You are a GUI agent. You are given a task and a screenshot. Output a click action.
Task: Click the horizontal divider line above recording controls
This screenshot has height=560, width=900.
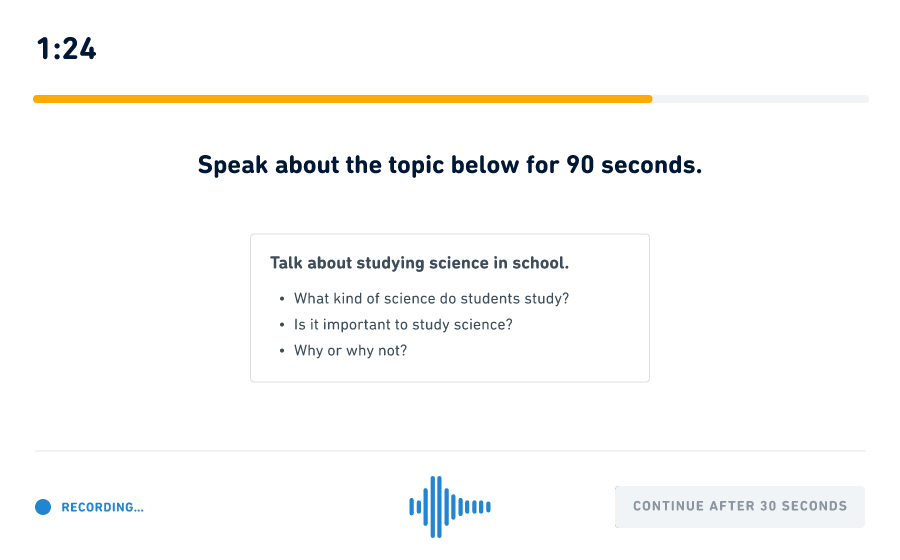pyautogui.click(x=450, y=451)
